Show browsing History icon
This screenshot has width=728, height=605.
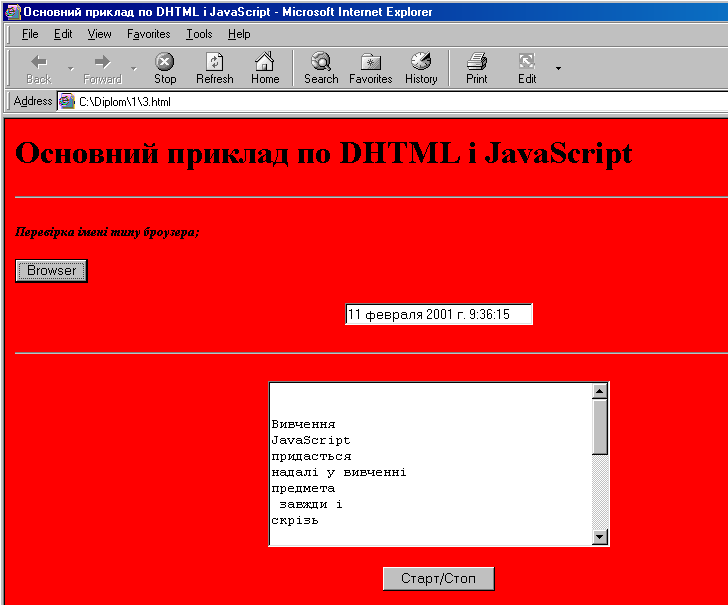point(421,61)
